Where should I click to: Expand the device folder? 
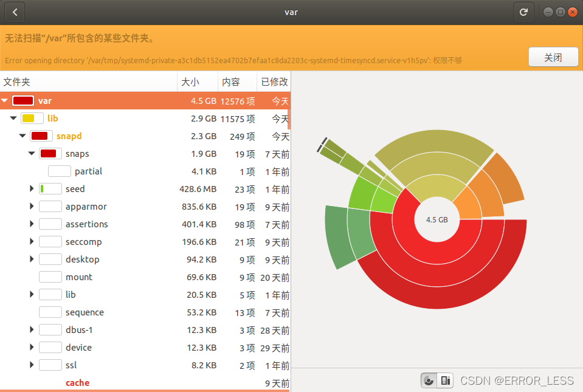[32, 347]
